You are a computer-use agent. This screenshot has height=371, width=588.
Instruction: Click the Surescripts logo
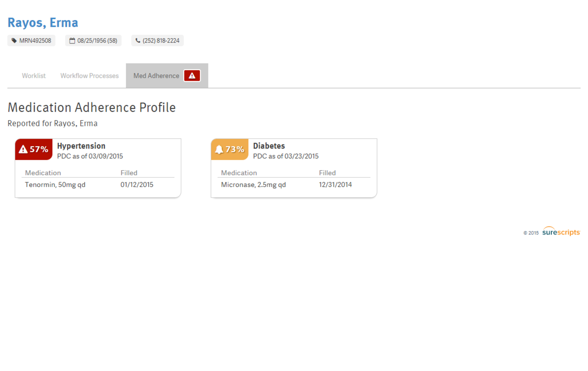pyautogui.click(x=561, y=232)
